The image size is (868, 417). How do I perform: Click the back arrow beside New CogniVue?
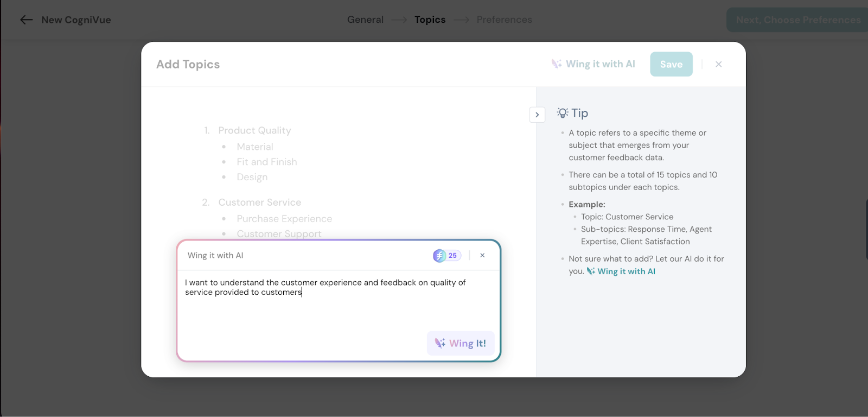26,20
